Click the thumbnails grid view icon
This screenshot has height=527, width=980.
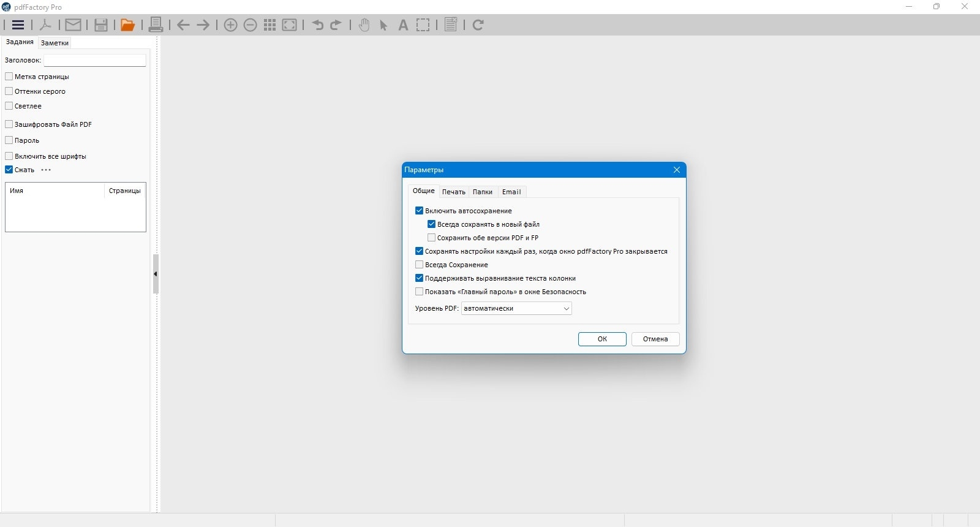(x=269, y=25)
